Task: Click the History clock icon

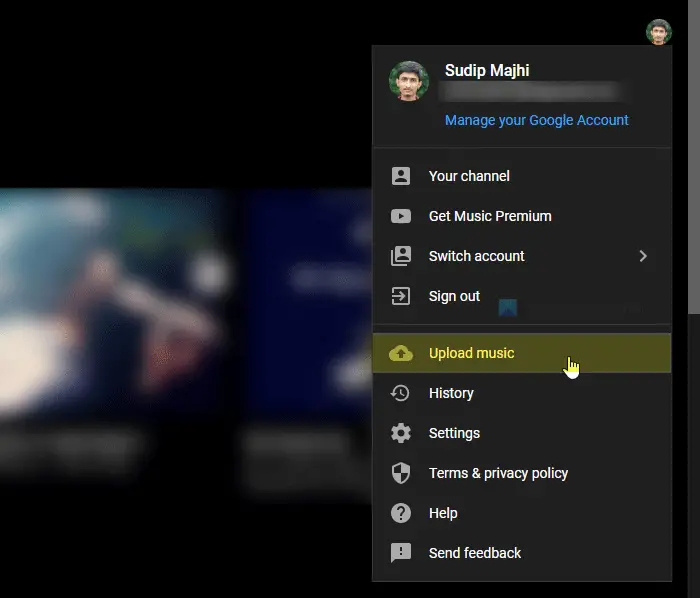Action: (400, 393)
